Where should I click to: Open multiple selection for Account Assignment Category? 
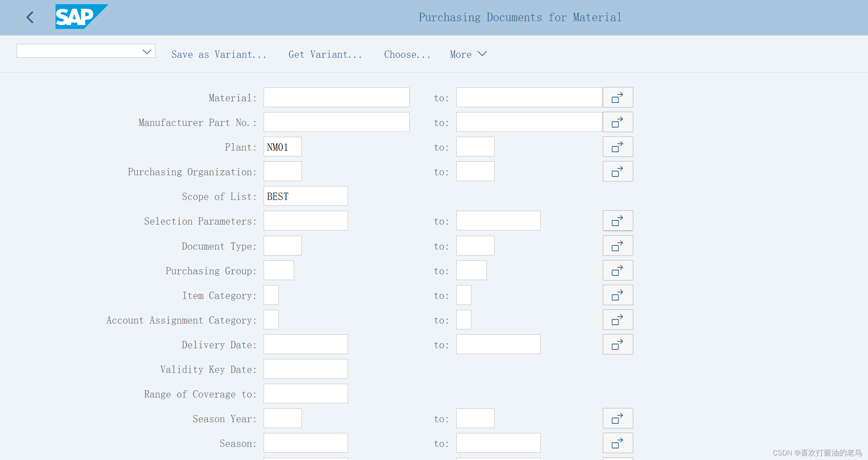click(x=617, y=319)
